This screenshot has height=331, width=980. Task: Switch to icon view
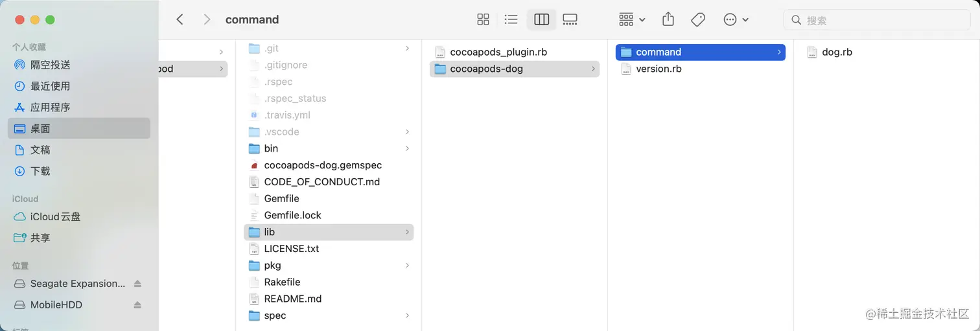pos(483,19)
